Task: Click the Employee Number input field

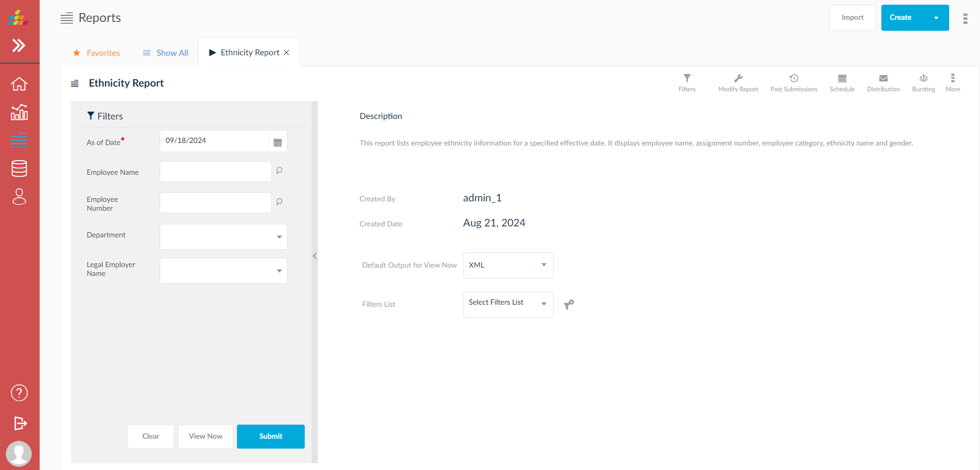Action: click(216, 203)
